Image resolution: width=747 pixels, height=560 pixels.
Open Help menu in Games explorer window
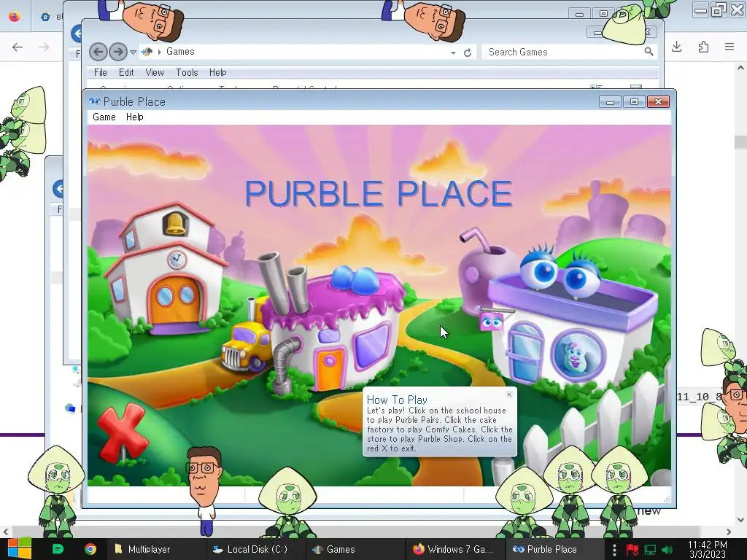pyautogui.click(x=217, y=72)
